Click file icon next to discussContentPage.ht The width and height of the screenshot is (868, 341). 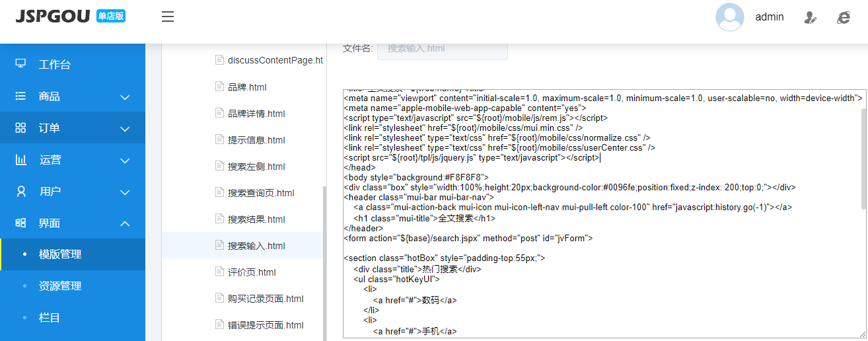219,60
